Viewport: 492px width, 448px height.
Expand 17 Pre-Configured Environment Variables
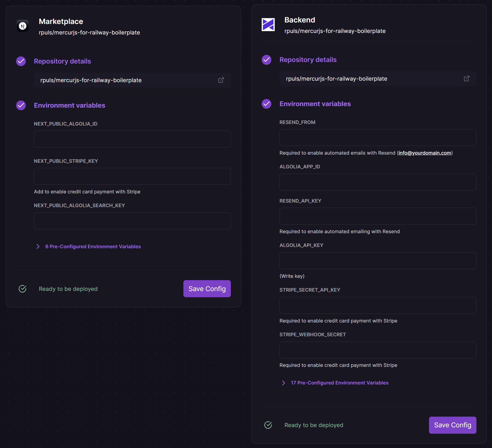(x=339, y=383)
